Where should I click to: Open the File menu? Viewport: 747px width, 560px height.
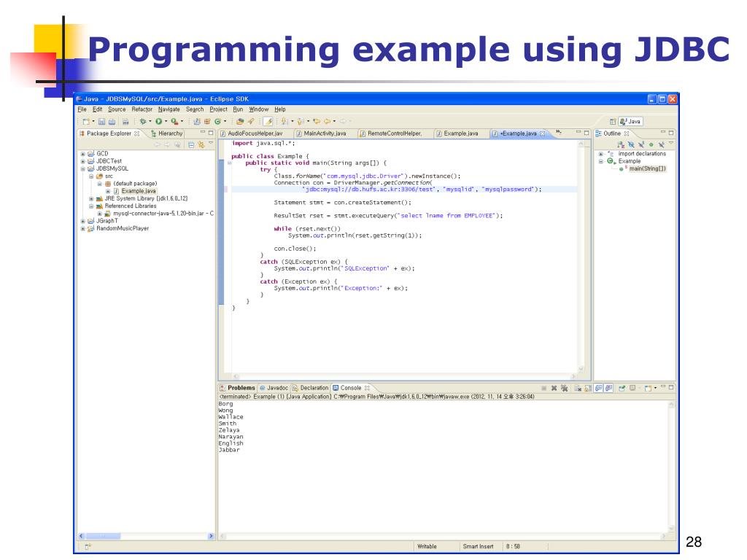coord(82,109)
